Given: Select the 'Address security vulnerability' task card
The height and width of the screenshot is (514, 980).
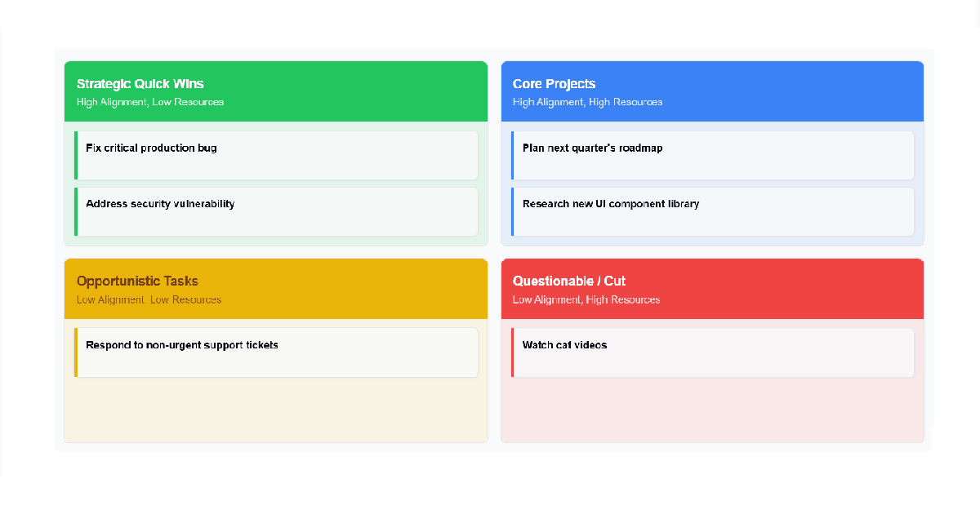Looking at the screenshot, I should pos(276,211).
